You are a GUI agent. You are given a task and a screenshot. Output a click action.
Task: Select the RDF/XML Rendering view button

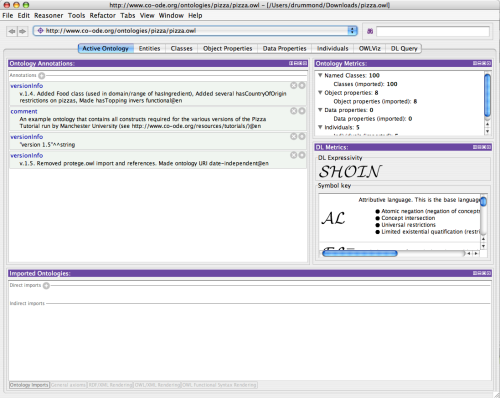pos(110,385)
